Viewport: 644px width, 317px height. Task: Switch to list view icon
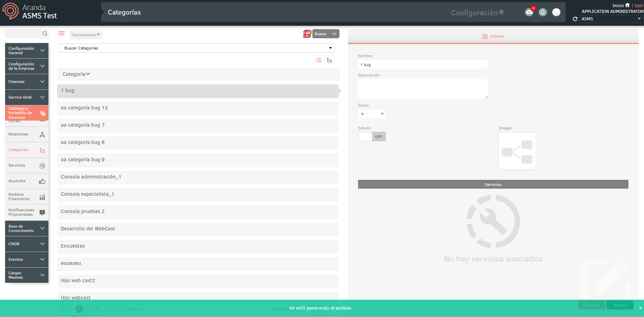(x=319, y=60)
